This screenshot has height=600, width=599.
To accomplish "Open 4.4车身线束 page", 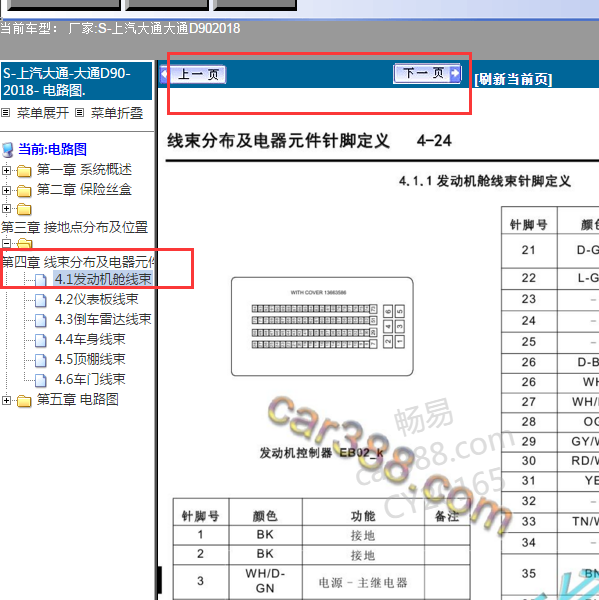I will point(90,339).
